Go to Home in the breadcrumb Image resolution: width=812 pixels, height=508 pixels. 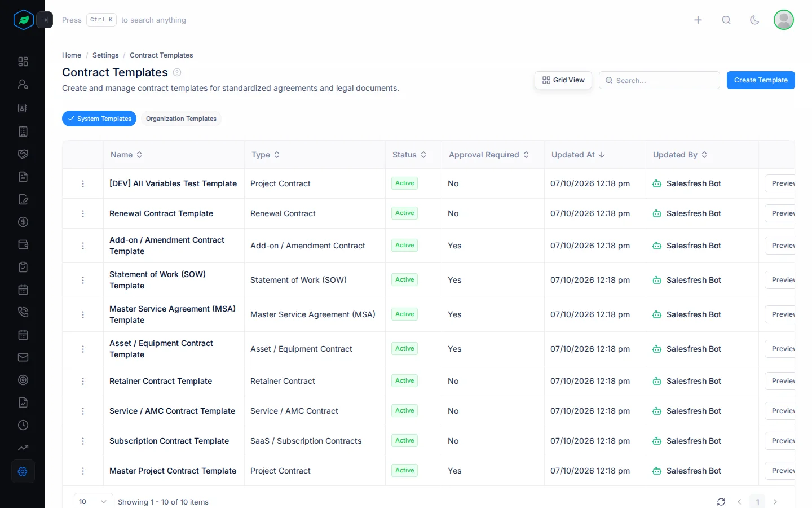[x=72, y=55]
